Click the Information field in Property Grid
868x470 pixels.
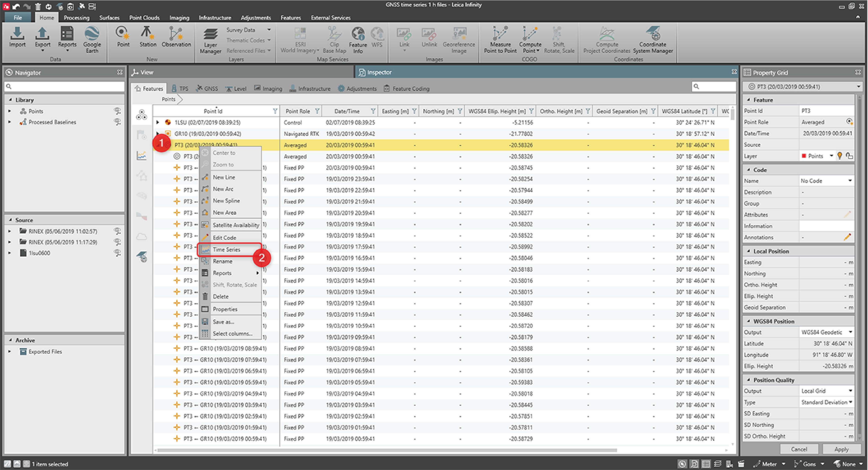(x=826, y=226)
